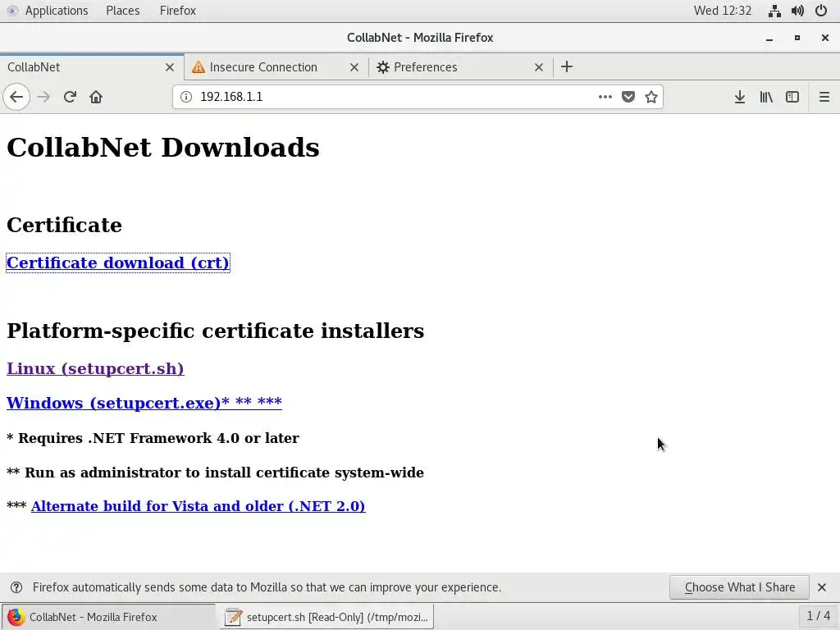Open the Places menu
This screenshot has width=840, height=630.
123,11
